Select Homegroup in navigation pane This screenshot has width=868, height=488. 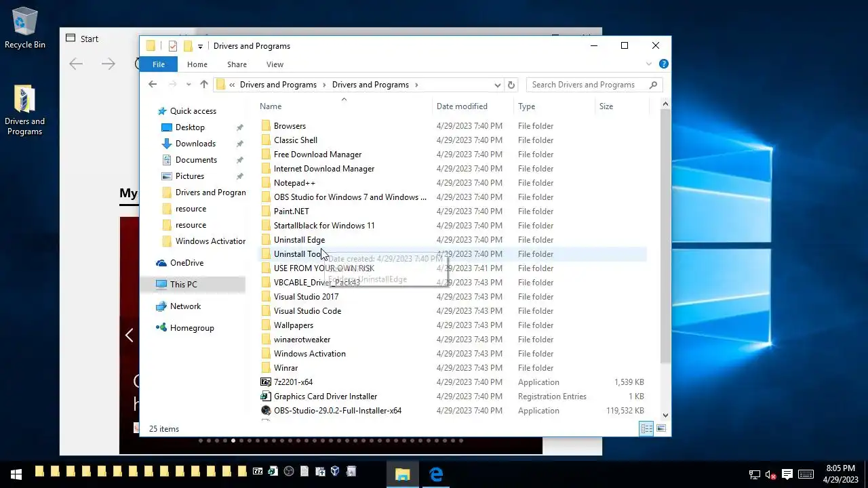(192, 328)
